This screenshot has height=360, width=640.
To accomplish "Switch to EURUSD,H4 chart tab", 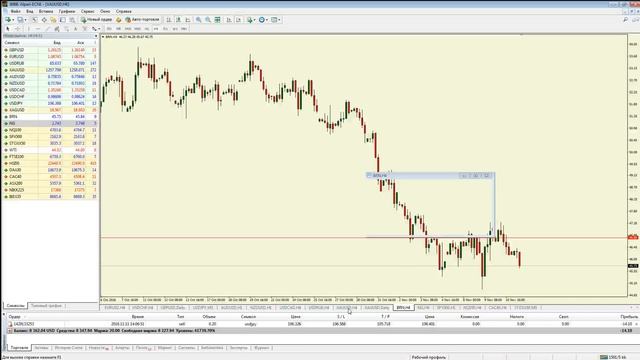I will 115,308.
